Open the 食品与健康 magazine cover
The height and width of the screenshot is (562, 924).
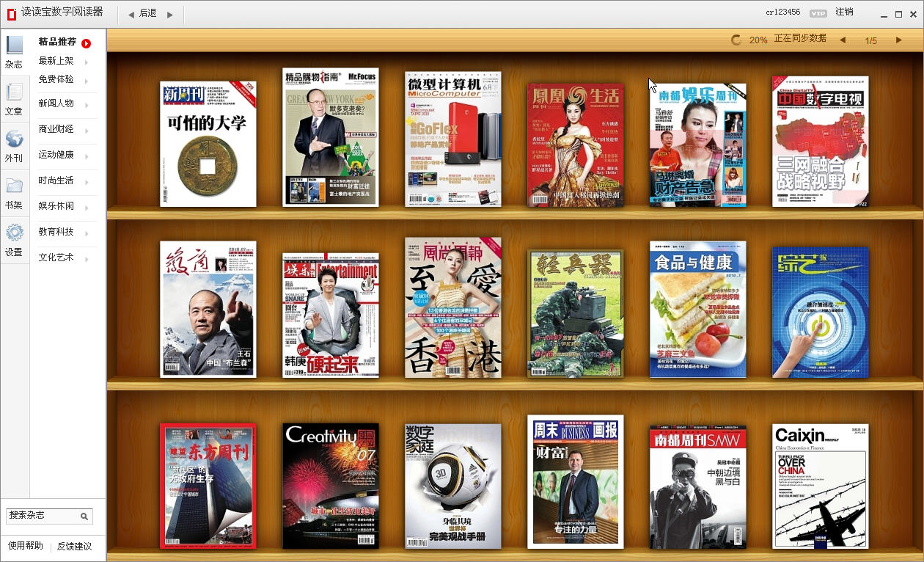pyautogui.click(x=698, y=310)
